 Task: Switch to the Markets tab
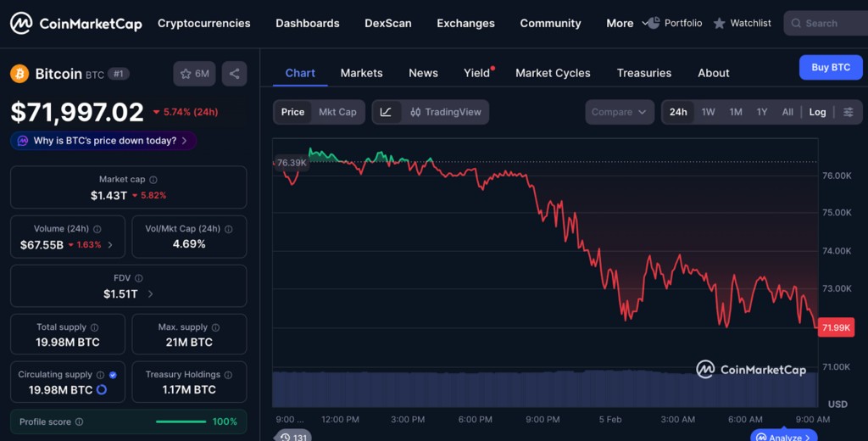tap(361, 73)
